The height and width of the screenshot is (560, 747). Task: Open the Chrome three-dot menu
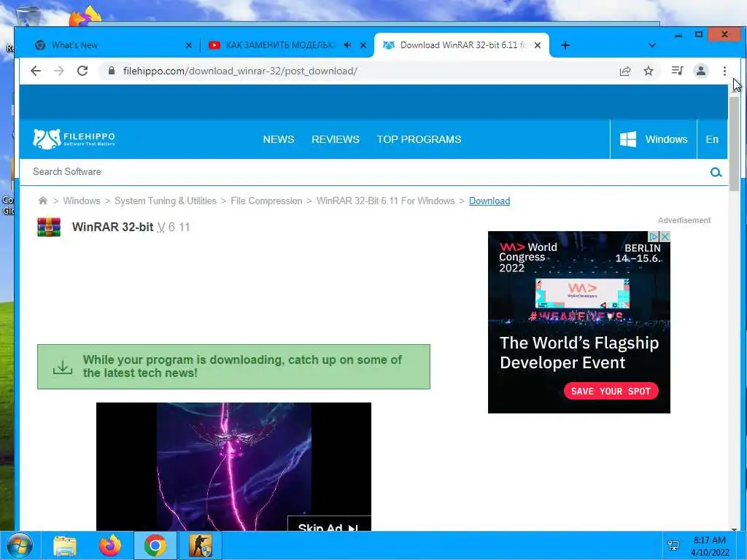point(724,71)
